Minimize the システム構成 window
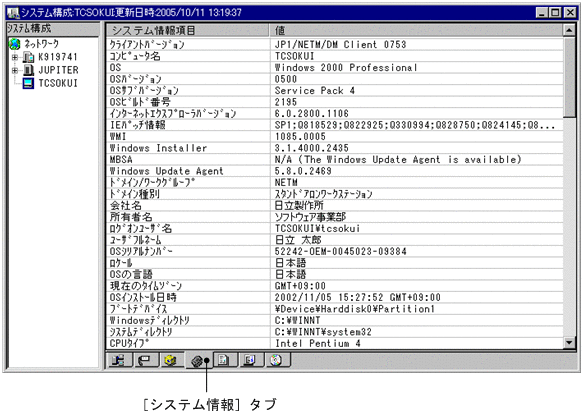 click(542, 13)
